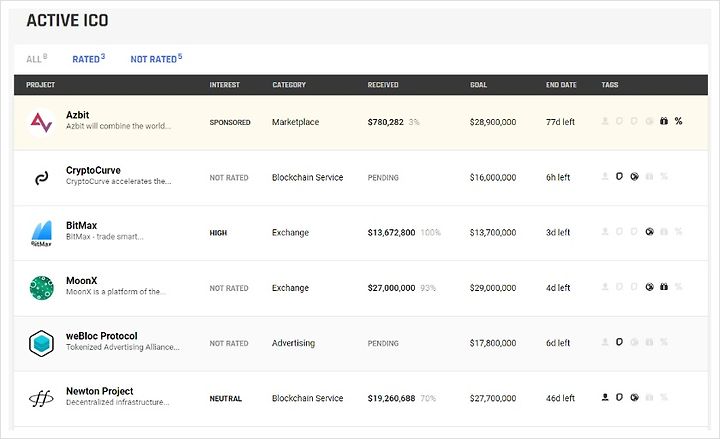
Task: Click the $17,800,000 goal value
Action: click(x=493, y=343)
